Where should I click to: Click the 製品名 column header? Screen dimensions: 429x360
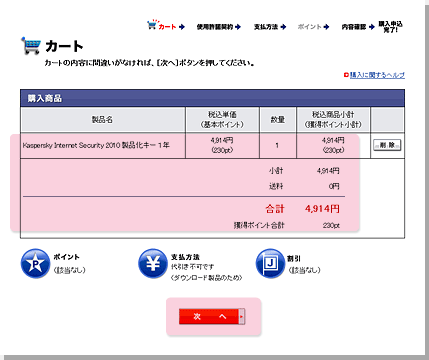tap(102, 119)
